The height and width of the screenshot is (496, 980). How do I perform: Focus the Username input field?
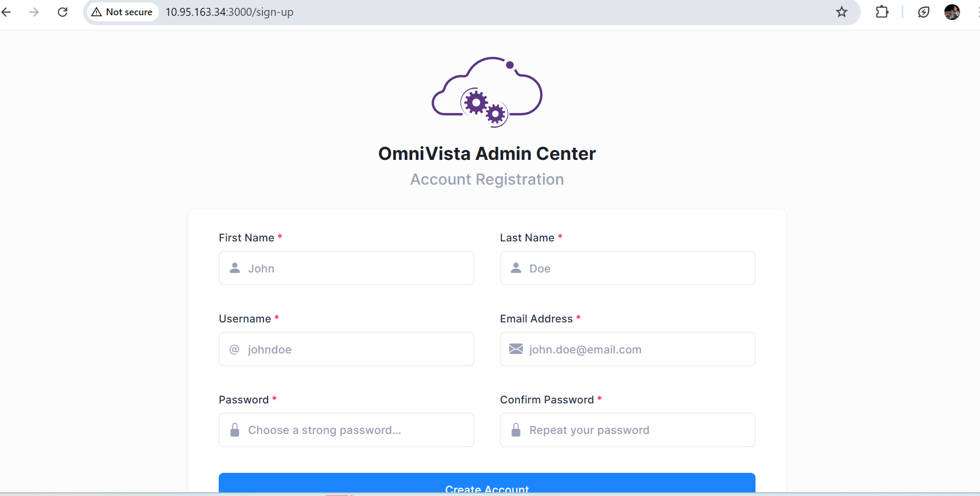tap(346, 349)
